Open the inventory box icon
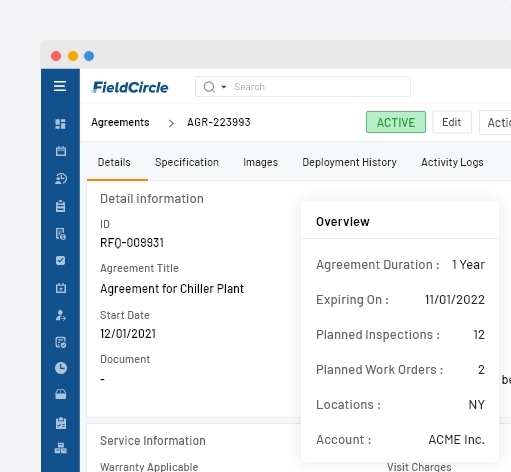This screenshot has width=511, height=472. [x=61, y=394]
